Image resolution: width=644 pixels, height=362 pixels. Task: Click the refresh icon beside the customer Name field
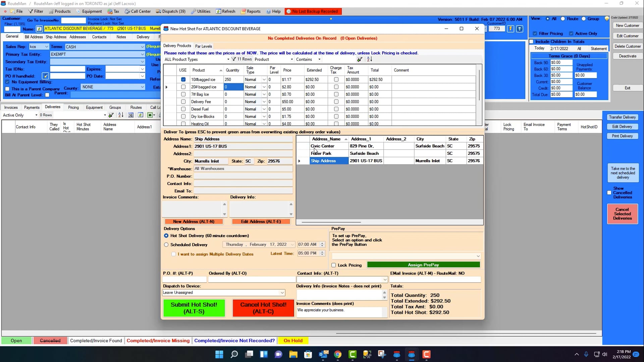pos(39,29)
